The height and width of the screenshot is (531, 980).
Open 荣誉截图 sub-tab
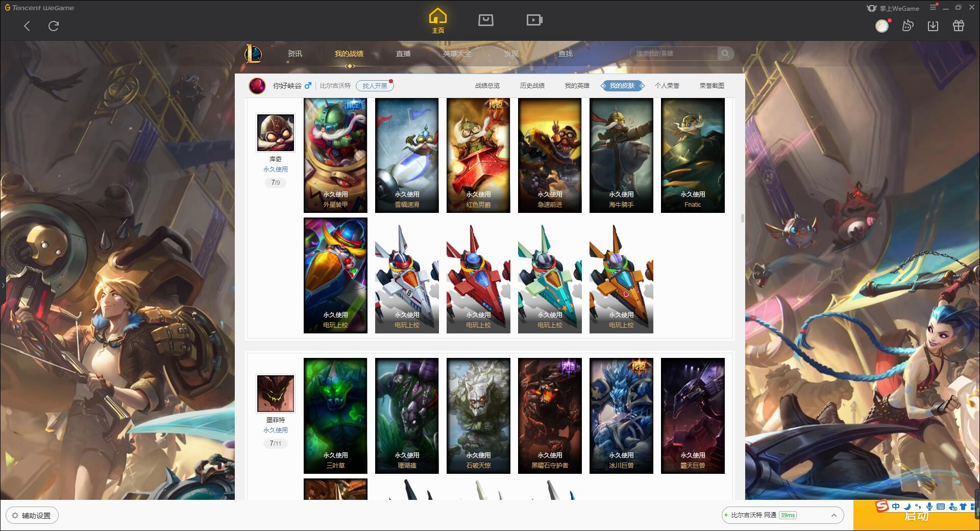click(x=712, y=86)
